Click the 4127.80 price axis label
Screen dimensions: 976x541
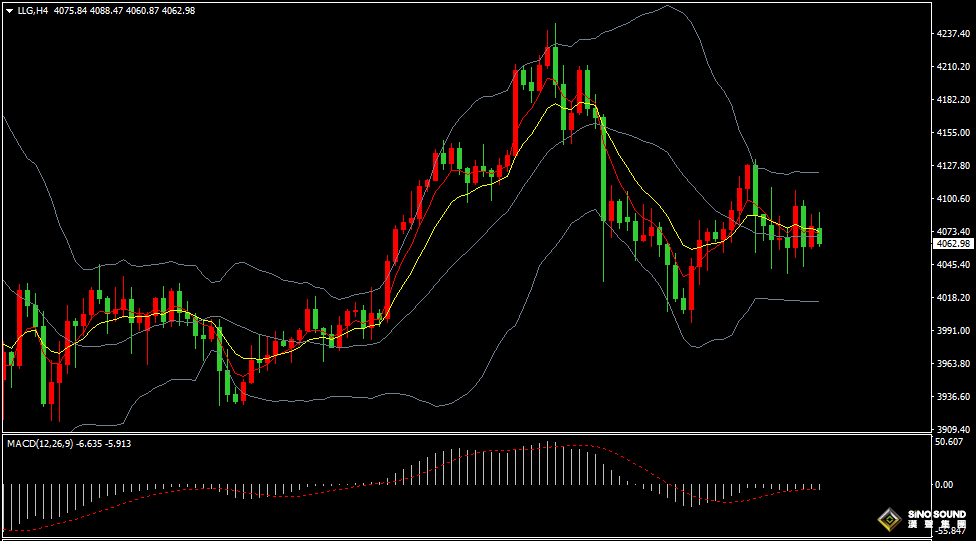(x=952, y=166)
